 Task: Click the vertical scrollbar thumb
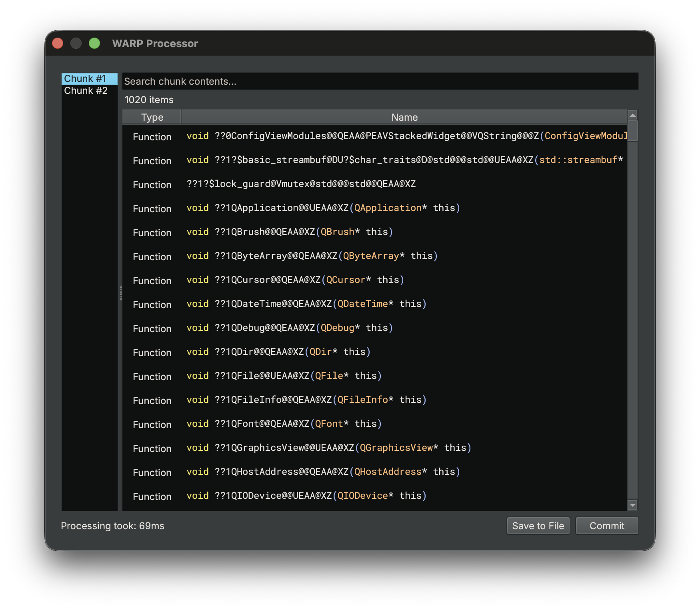click(632, 131)
